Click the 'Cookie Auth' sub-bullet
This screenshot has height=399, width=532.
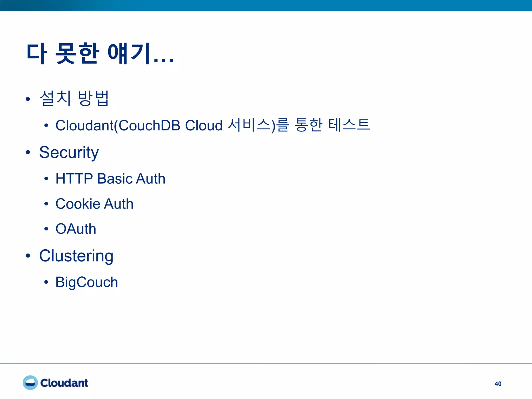coord(95,204)
